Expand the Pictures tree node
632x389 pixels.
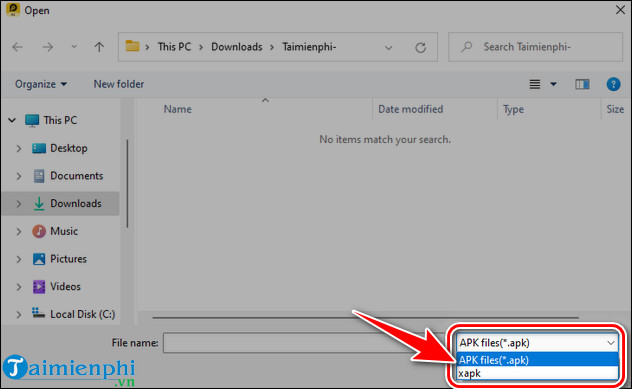19,259
